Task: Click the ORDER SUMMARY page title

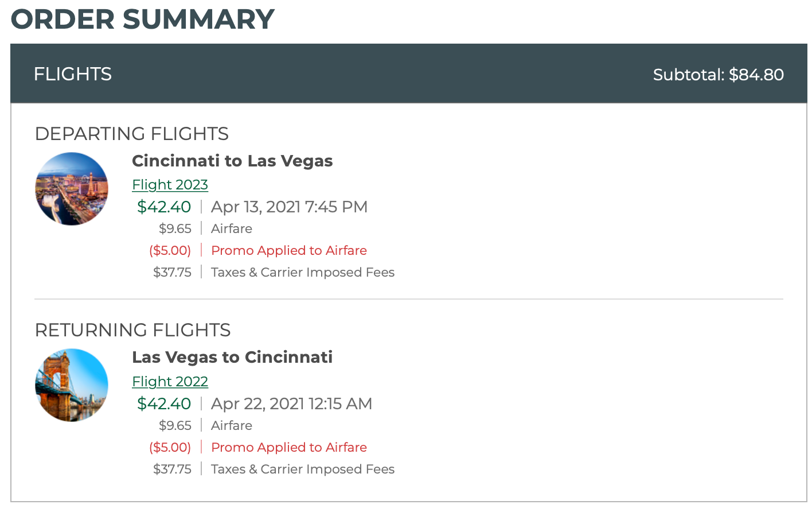Action: click(x=142, y=18)
